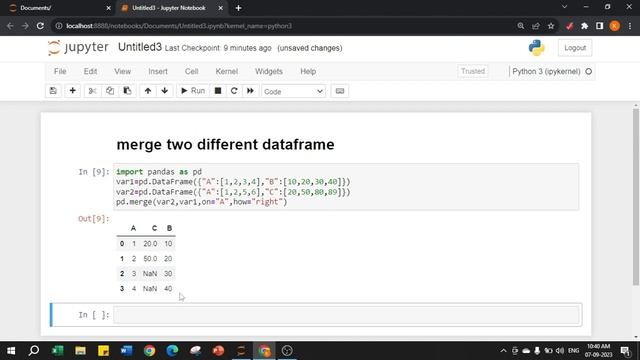Open the Kernel menu
The height and width of the screenshot is (360, 640).
click(x=227, y=71)
